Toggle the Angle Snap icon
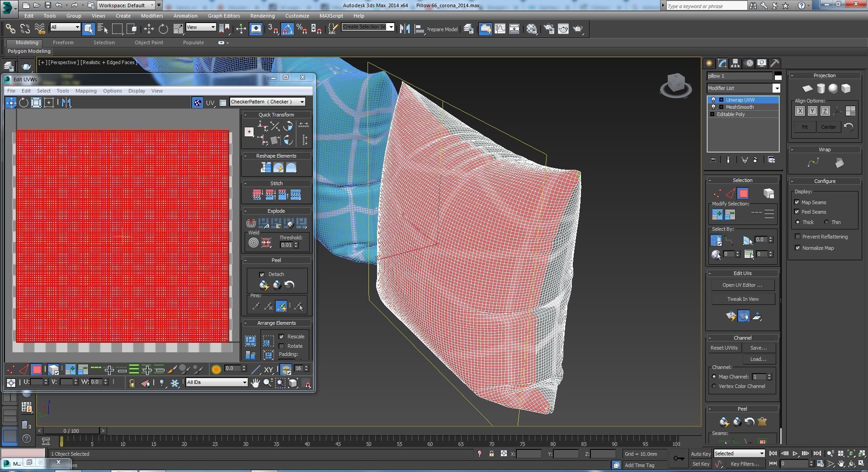Image resolution: width=868 pixels, height=472 pixels. (x=288, y=29)
